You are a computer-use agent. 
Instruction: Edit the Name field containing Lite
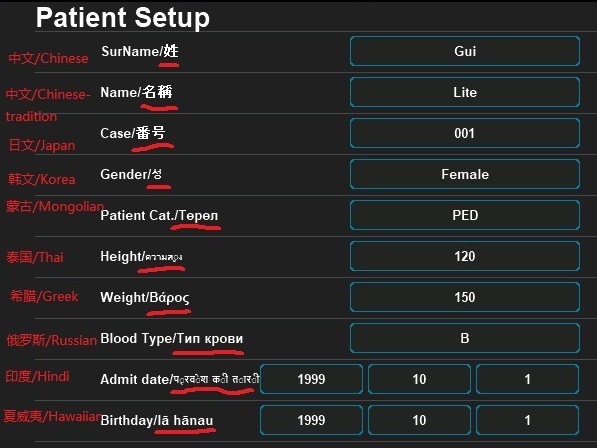[465, 92]
